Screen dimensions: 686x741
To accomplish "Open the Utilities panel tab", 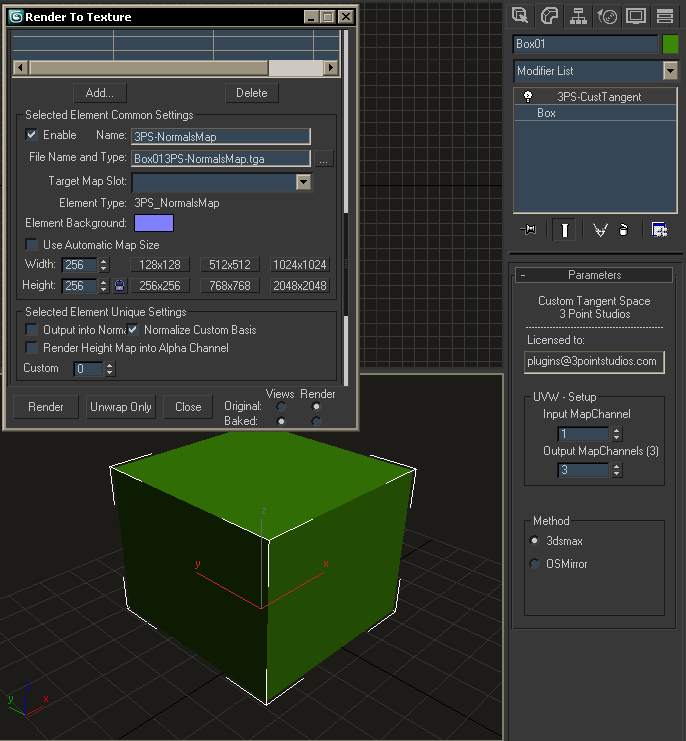I will point(664,15).
